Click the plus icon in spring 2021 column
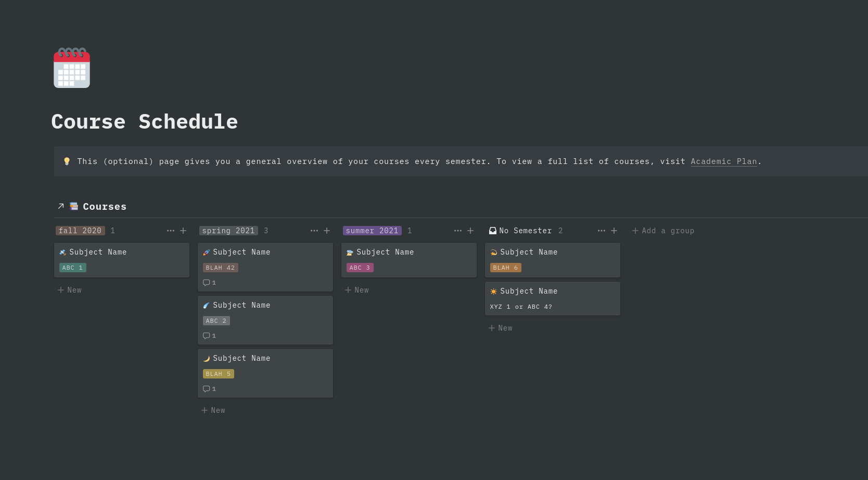868x480 pixels. click(x=327, y=231)
